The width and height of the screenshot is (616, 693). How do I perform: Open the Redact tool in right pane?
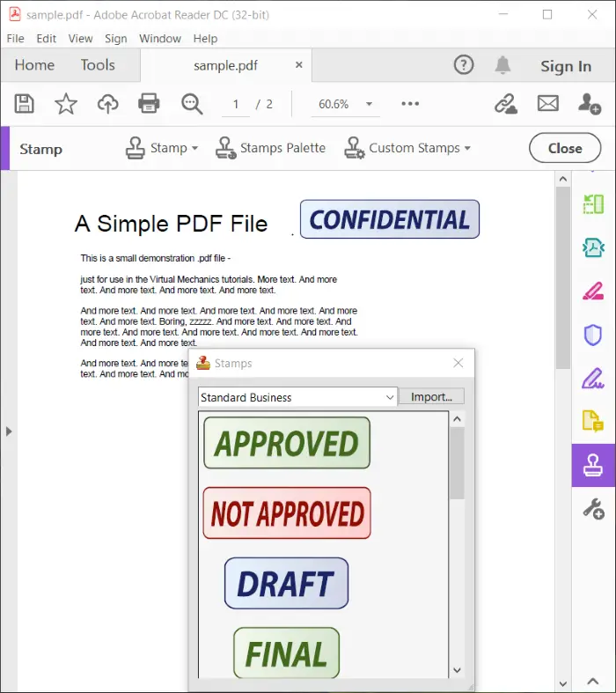(593, 291)
